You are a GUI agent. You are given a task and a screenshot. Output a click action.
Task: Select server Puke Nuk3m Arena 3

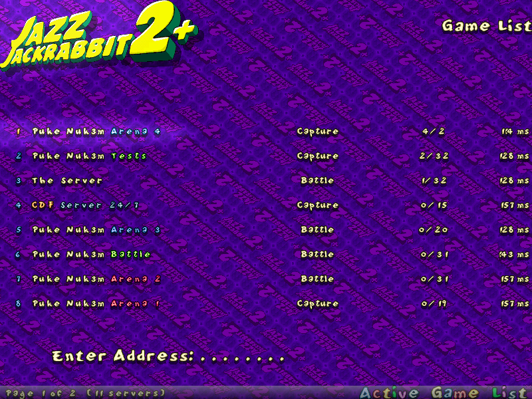96,229
